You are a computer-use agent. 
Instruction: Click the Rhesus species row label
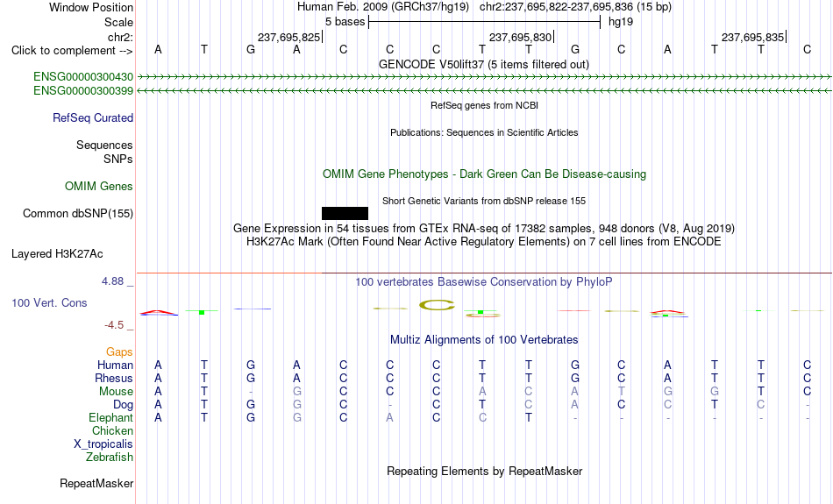click(x=114, y=378)
